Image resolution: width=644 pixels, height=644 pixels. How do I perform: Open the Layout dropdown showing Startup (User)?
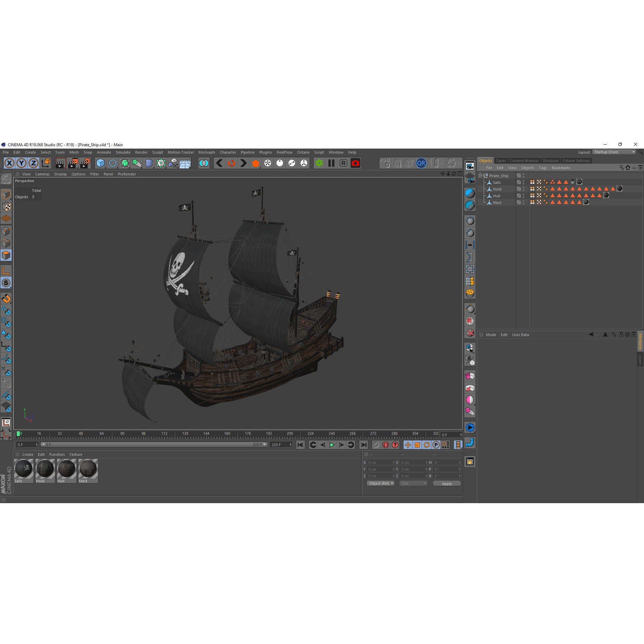(614, 152)
